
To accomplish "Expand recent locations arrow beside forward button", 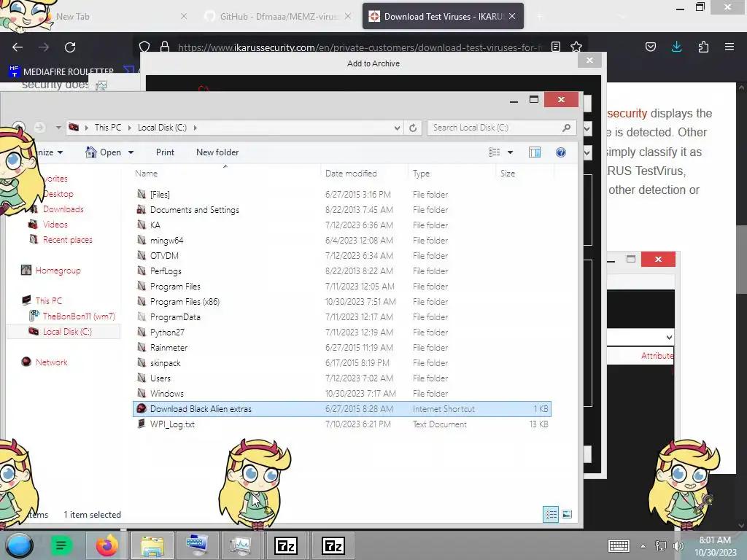I will [58, 128].
